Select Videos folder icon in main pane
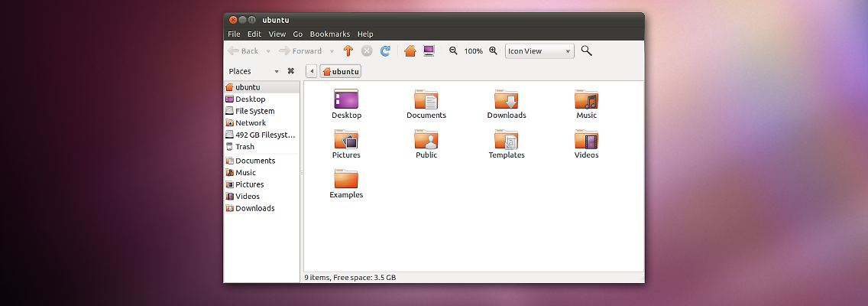The width and height of the screenshot is (868, 306). (586, 139)
